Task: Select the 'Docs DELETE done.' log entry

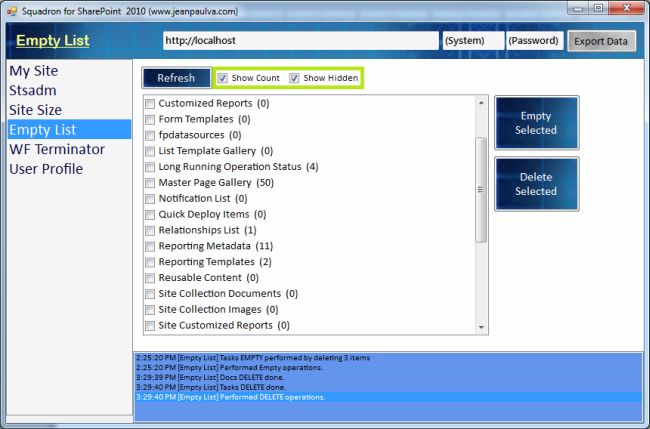Action: pos(388,378)
